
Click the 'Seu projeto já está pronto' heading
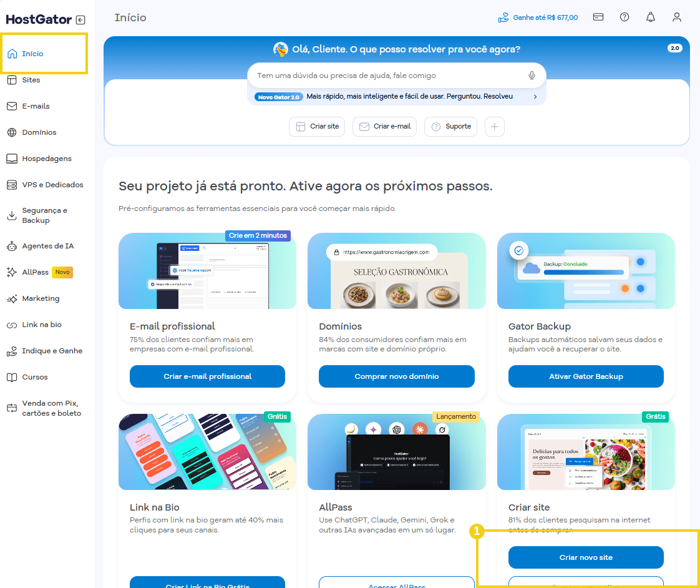click(305, 186)
